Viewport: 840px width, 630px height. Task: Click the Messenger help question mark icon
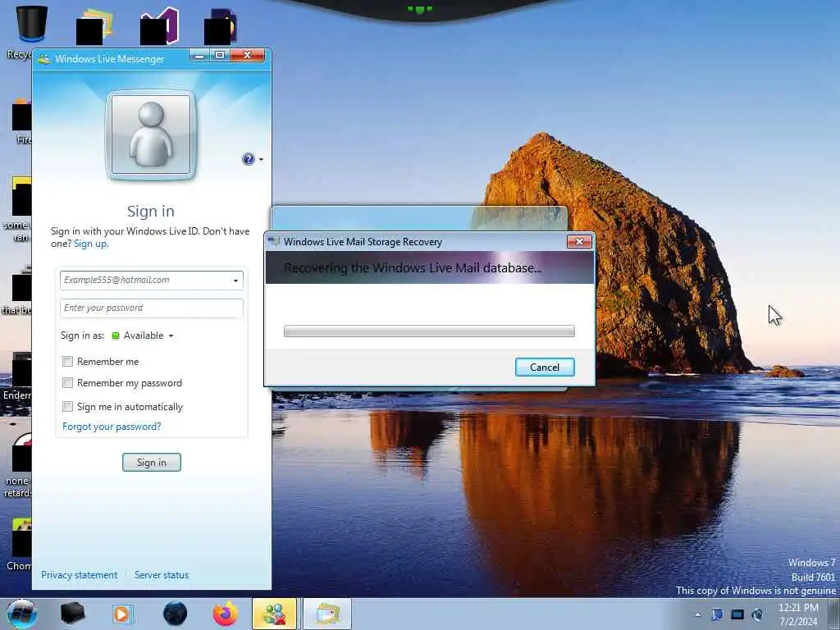(x=248, y=159)
